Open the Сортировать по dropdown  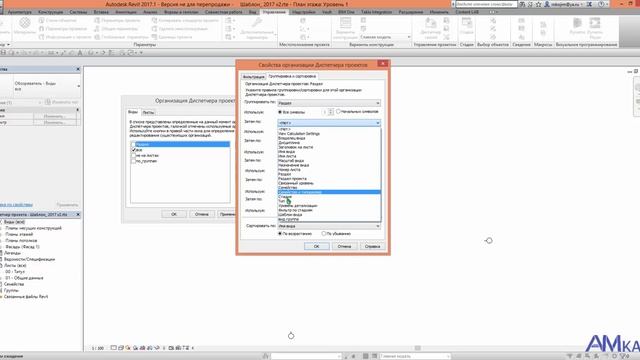(x=329, y=226)
